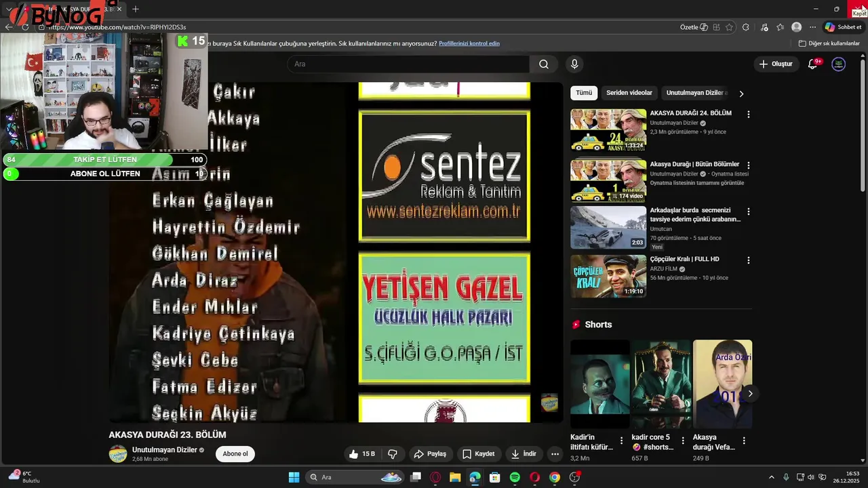This screenshot has height=488, width=868.
Task: Open Kadir'in iltifatı küfür short
Action: click(x=600, y=384)
